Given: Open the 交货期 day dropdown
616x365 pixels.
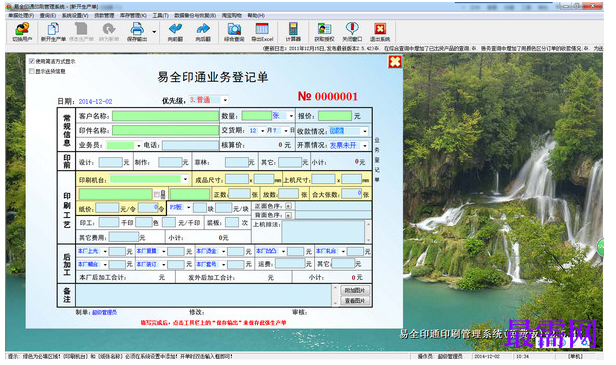Looking at the screenshot, I should pos(286,130).
